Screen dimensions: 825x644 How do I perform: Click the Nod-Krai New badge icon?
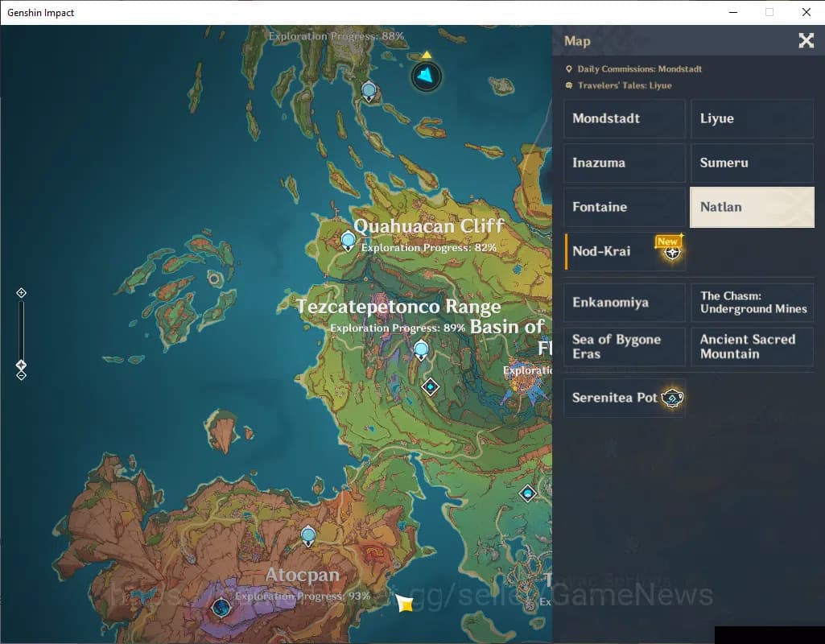point(670,250)
